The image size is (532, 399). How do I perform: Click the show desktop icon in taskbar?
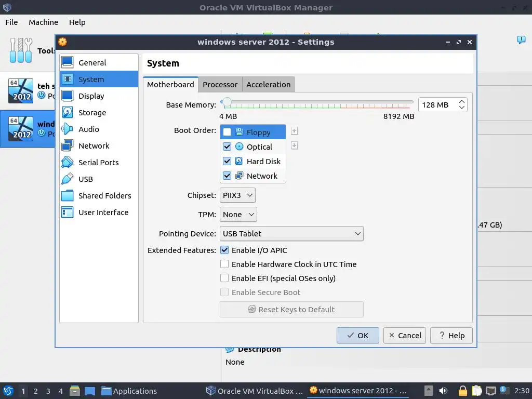pyautogui.click(x=90, y=391)
